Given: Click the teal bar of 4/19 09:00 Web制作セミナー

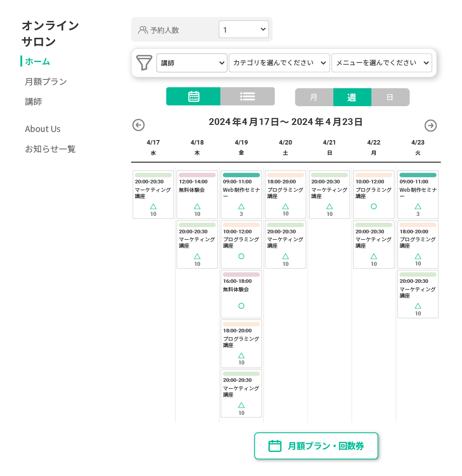Looking at the screenshot, I should click(241, 175).
